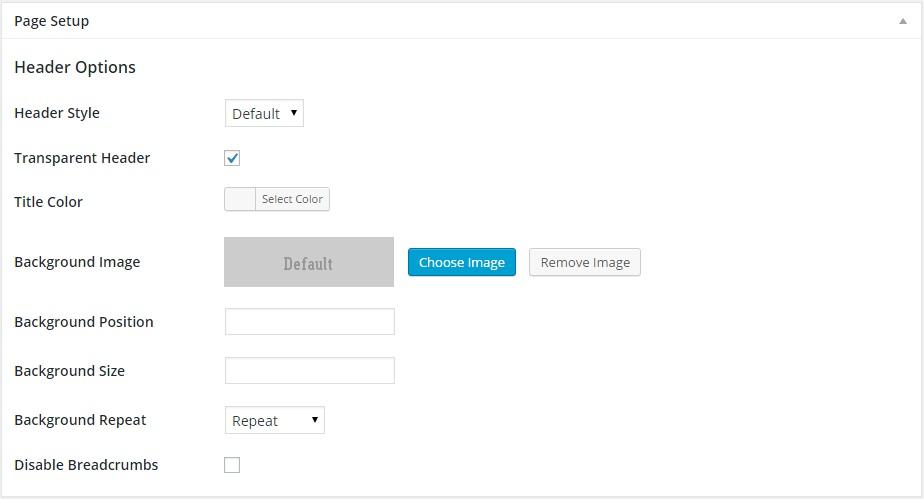Uncheck the Transparent Header checkbox

click(232, 158)
